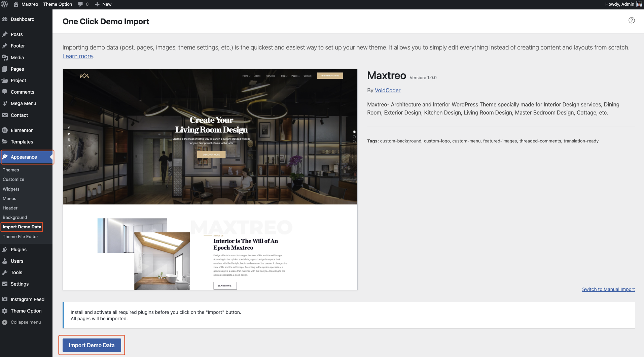Viewport: 644px width, 357px height.
Task: Click the Version: 1.0.0 label
Action: point(423,78)
